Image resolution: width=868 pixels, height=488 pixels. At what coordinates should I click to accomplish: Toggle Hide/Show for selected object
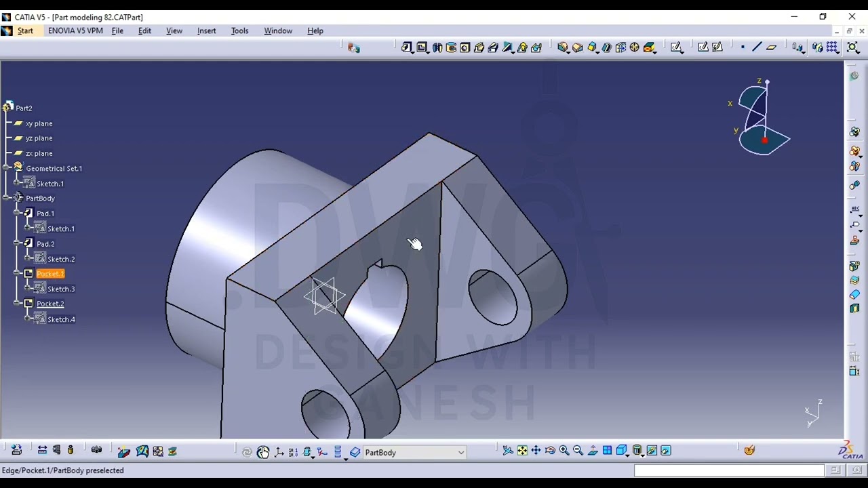click(x=652, y=451)
